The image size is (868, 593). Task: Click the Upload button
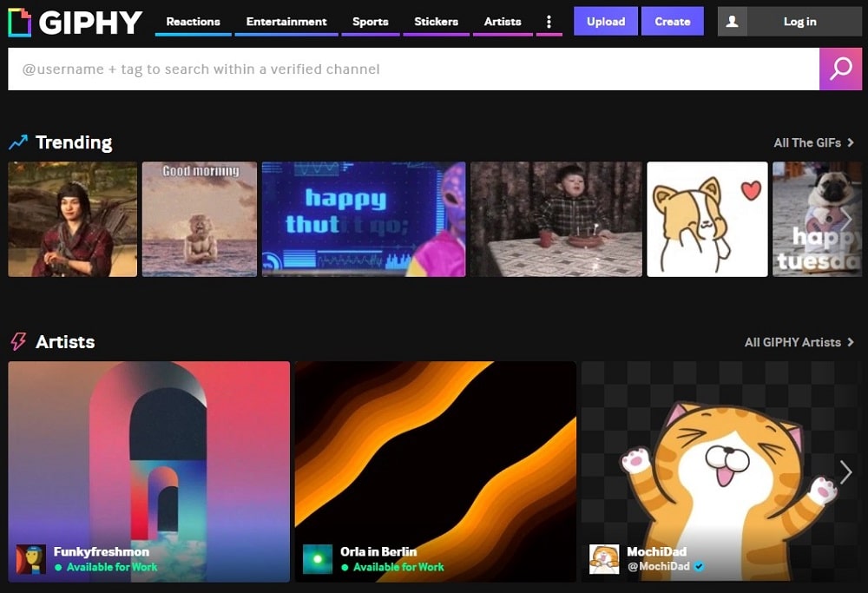point(606,22)
